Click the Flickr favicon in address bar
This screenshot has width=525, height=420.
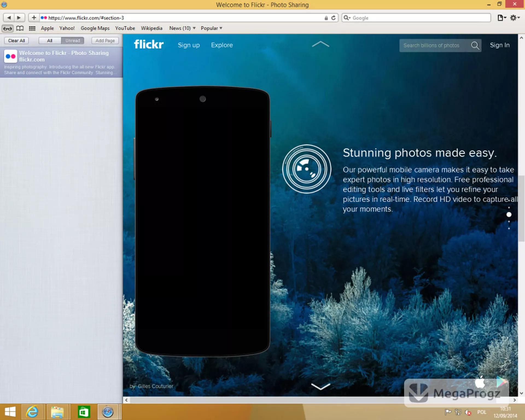tap(44, 18)
